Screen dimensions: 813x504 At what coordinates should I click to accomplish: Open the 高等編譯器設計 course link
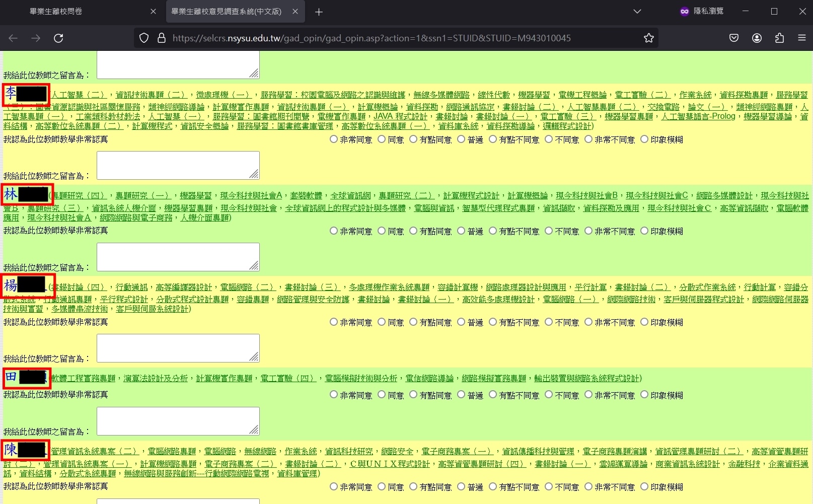[184, 287]
